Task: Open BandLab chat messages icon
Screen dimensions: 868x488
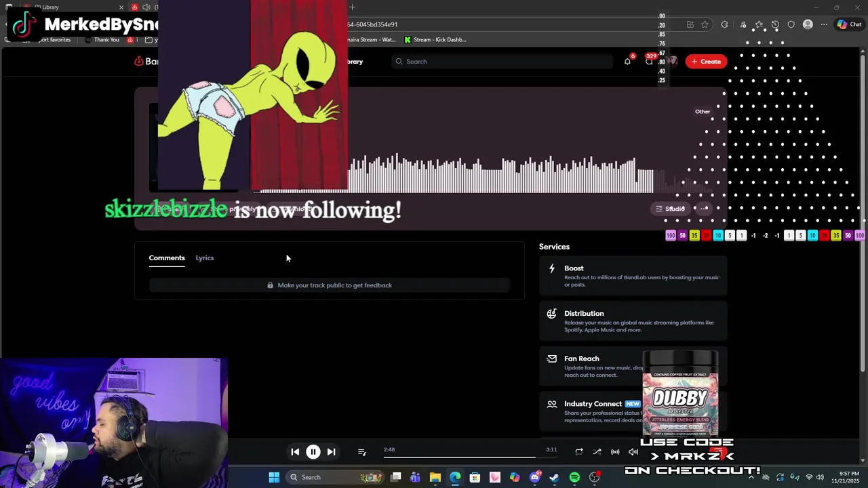Action: point(649,62)
